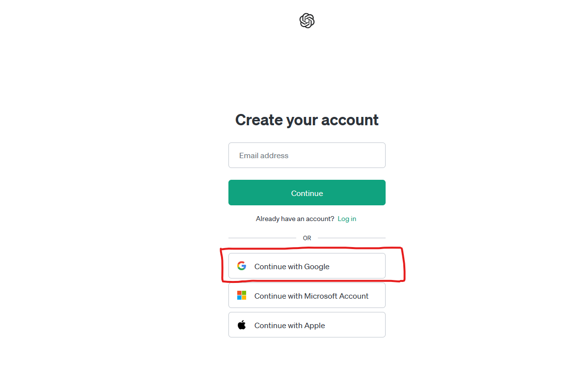Open the Log in link
Screen dimensions: 588x391
click(x=347, y=219)
